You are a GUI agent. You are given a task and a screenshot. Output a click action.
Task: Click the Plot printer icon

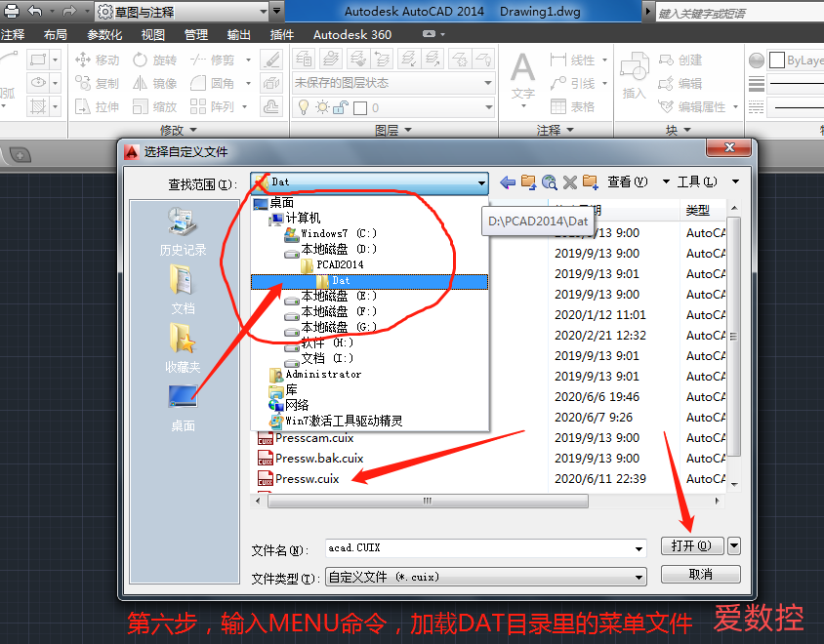coord(11,11)
